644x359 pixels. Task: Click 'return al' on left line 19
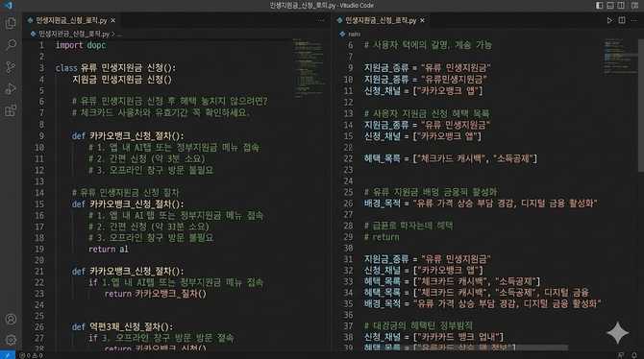tap(109, 249)
